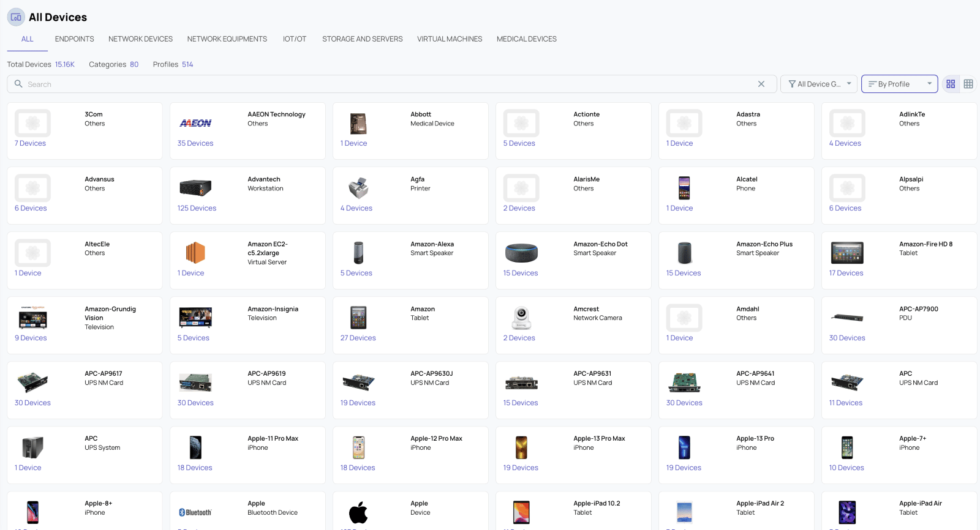Click the APC-AP9619 NM card icon

(195, 383)
